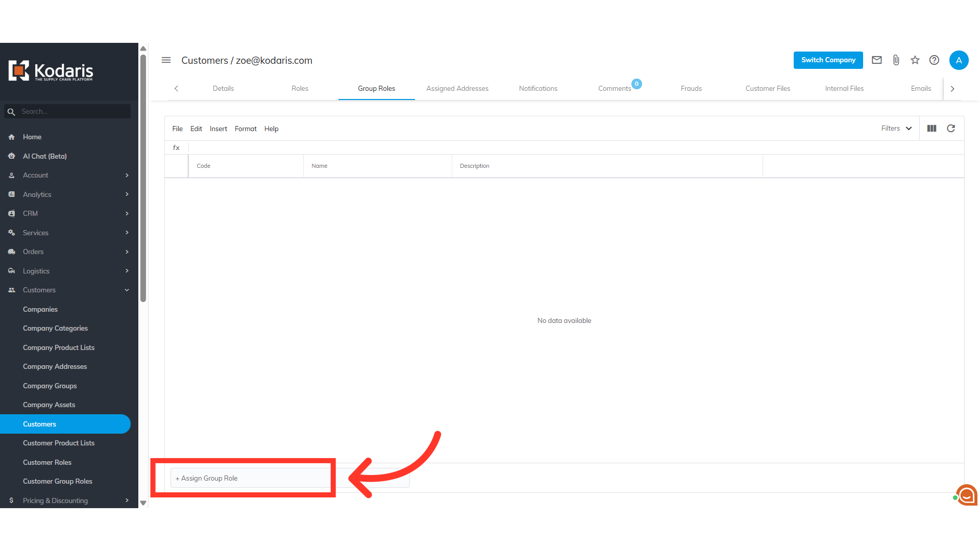The width and height of the screenshot is (980, 551).
Task: Open the Insert menu
Action: tap(218, 129)
